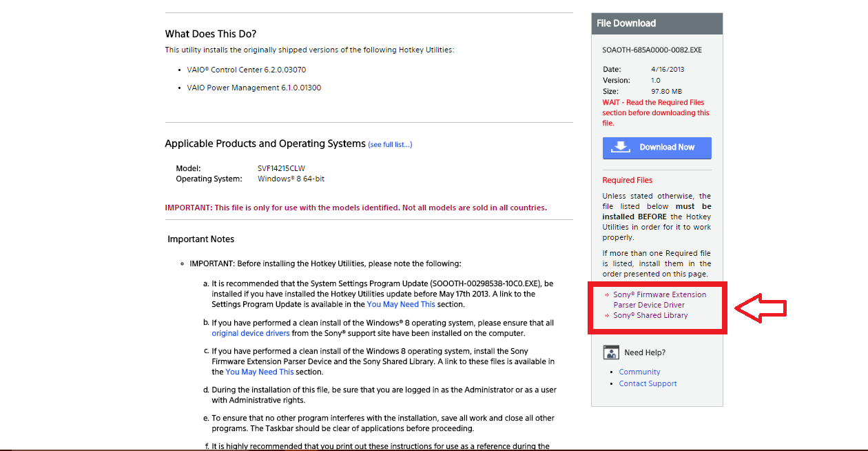Click the VAIO Power Management 6.1.0.01300 list item

[x=254, y=88]
